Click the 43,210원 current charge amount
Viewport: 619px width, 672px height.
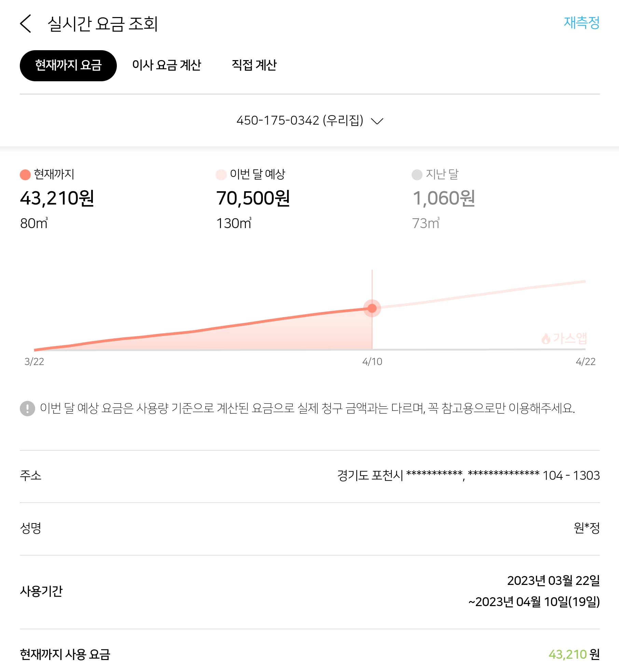[57, 198]
